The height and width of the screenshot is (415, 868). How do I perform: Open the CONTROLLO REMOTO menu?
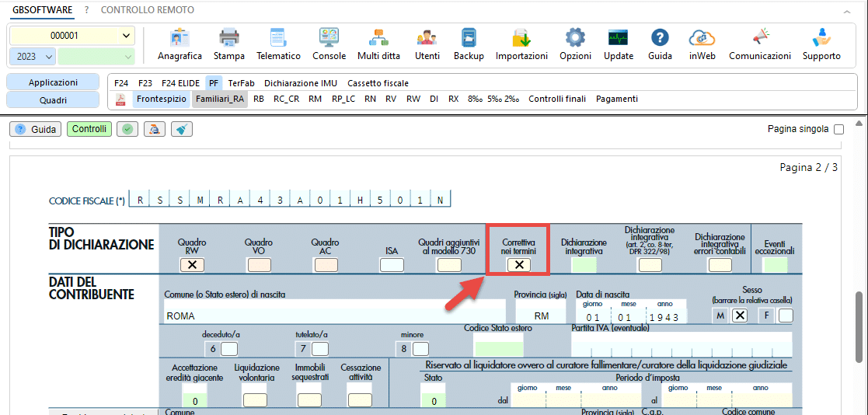coord(148,10)
